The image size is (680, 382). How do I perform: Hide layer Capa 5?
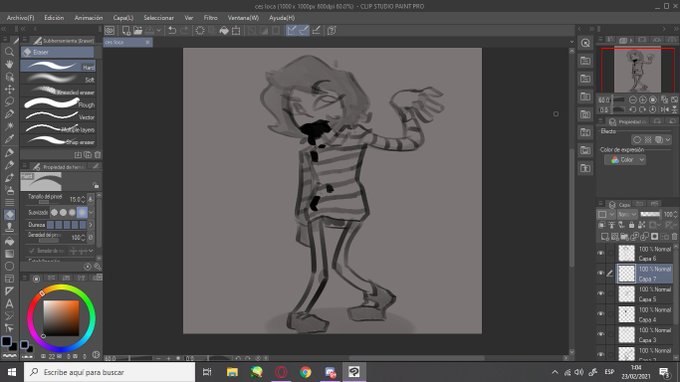[x=601, y=294]
